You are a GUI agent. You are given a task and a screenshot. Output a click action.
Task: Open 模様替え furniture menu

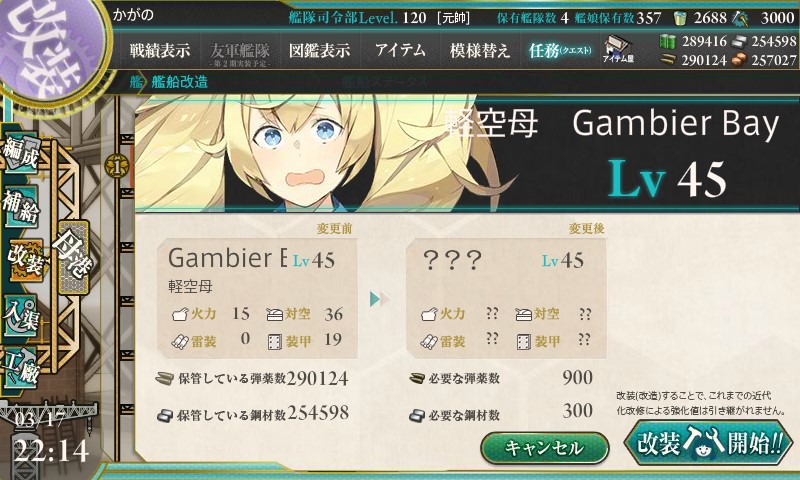480,50
